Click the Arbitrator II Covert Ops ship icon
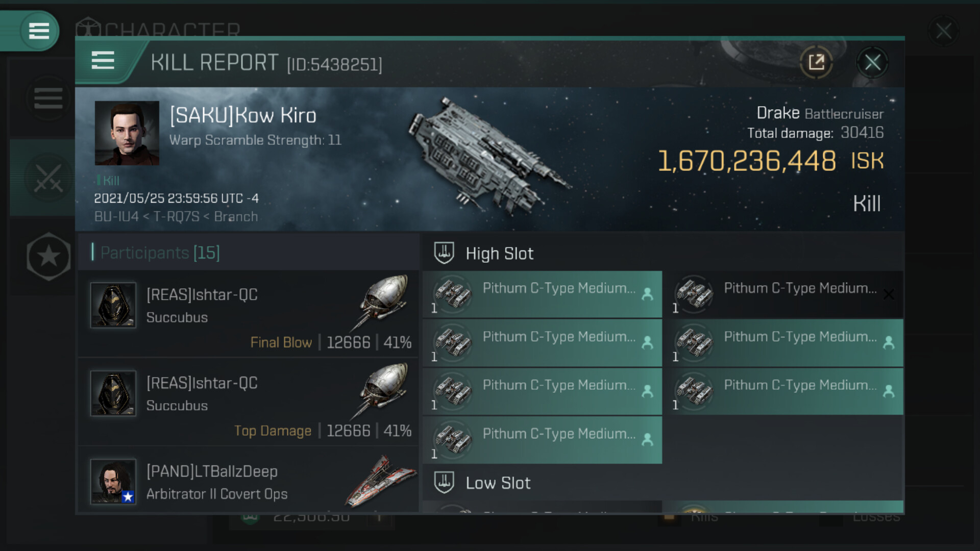The height and width of the screenshot is (551, 980). 380,482
